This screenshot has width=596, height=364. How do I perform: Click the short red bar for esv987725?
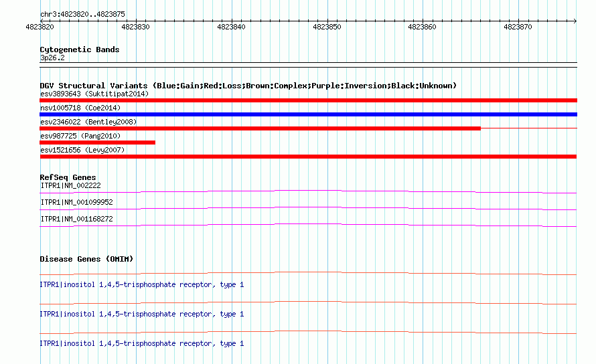(97, 143)
